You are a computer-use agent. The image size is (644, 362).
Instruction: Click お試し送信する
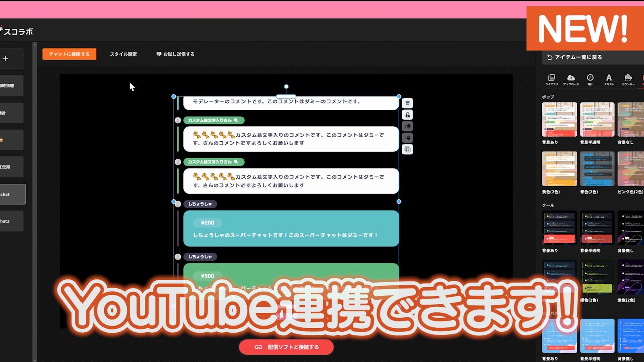(176, 54)
